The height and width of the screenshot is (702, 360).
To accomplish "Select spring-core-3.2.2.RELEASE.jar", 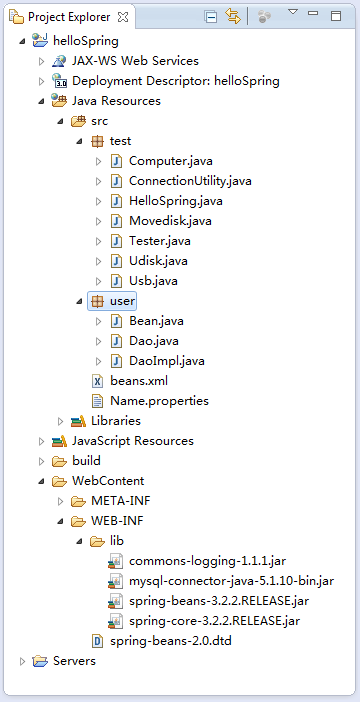I will [x=214, y=621].
